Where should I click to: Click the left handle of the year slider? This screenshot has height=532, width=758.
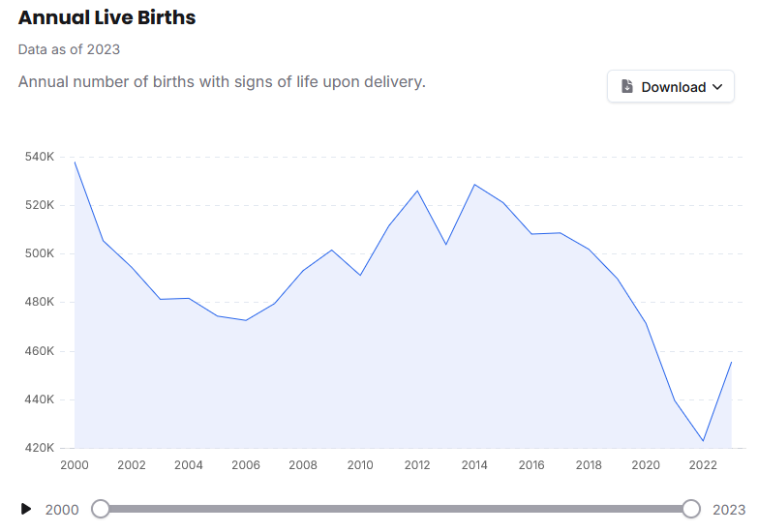[x=101, y=509]
